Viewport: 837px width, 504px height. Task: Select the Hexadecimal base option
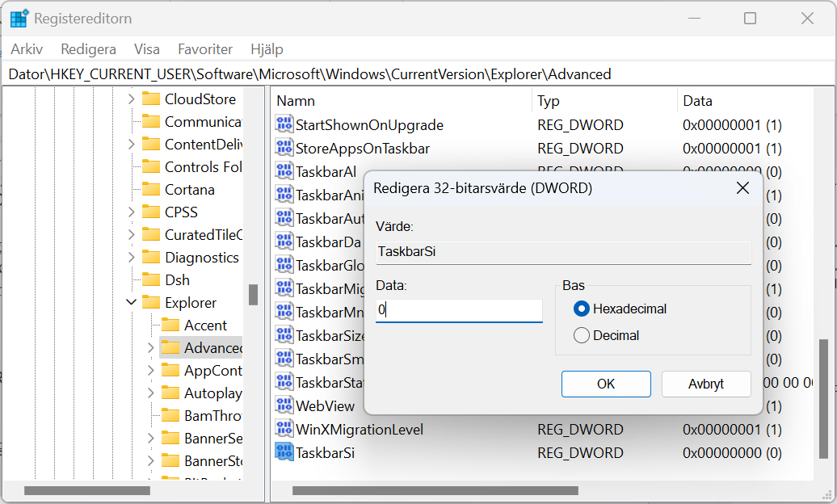(581, 309)
